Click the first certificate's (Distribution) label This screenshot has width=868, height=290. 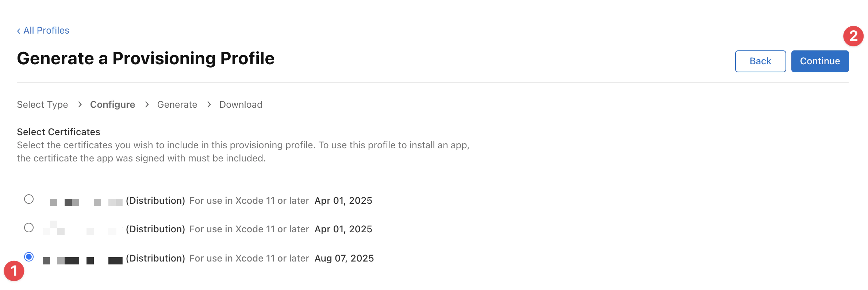click(155, 201)
